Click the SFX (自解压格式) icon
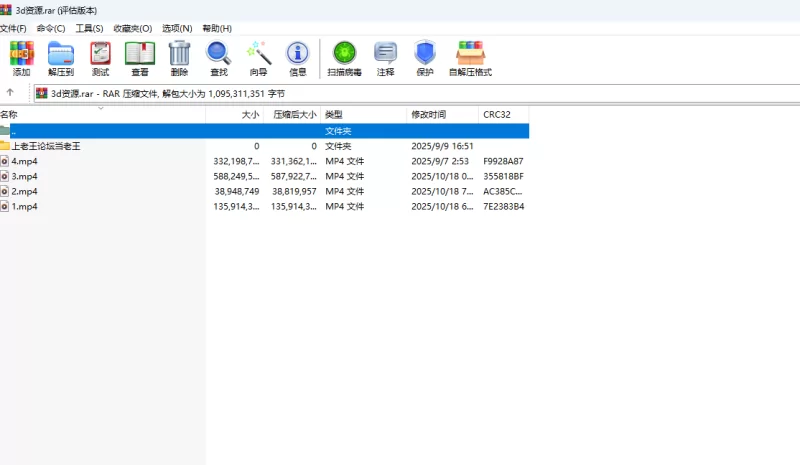Image resolution: width=800 pixels, height=465 pixels. 470,58
